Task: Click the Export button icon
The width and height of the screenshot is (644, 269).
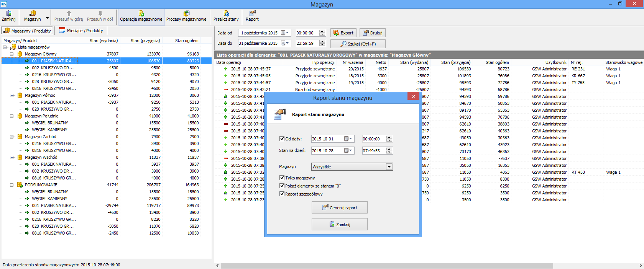Action: 336,33
